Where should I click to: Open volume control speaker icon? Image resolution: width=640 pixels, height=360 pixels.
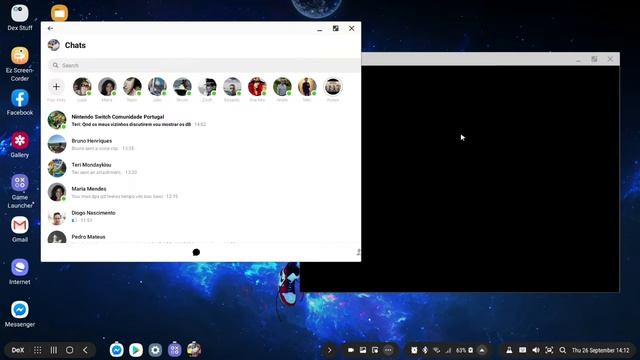tap(536, 350)
